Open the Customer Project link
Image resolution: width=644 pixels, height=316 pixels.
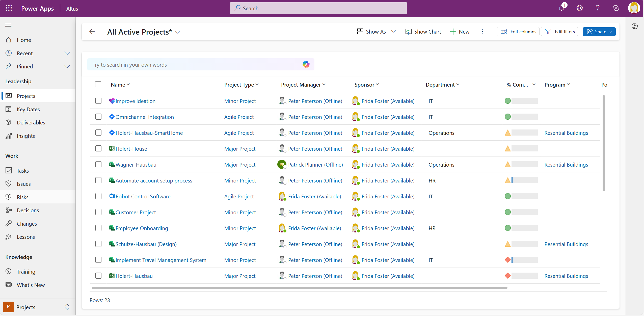[136, 212]
